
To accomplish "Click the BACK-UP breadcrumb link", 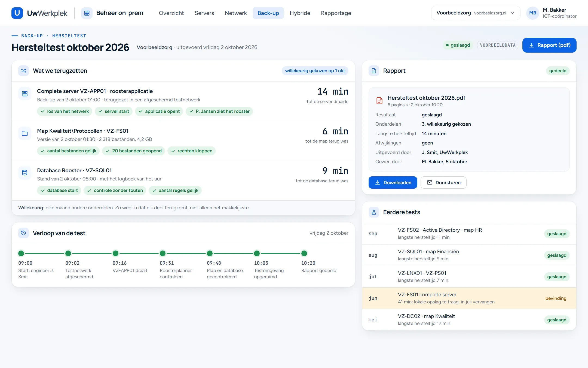I will pos(32,36).
